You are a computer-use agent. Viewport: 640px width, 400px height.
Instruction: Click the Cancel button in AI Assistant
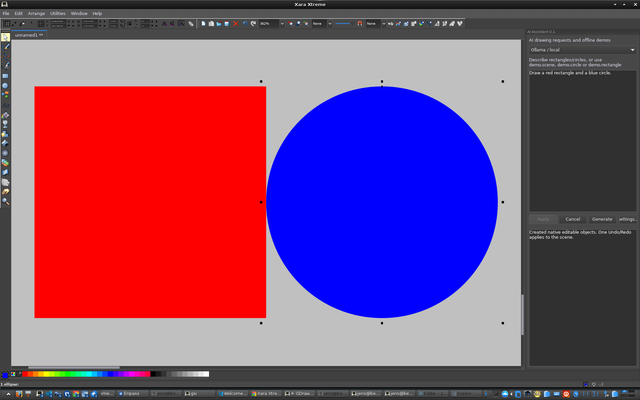(x=573, y=219)
